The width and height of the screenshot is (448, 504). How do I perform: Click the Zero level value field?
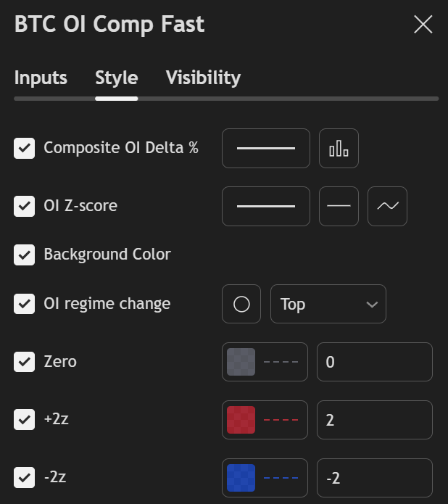click(x=375, y=362)
